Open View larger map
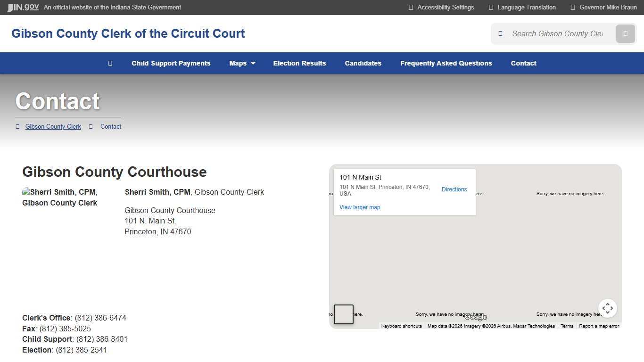Image resolution: width=644 pixels, height=362 pixels. (359, 207)
